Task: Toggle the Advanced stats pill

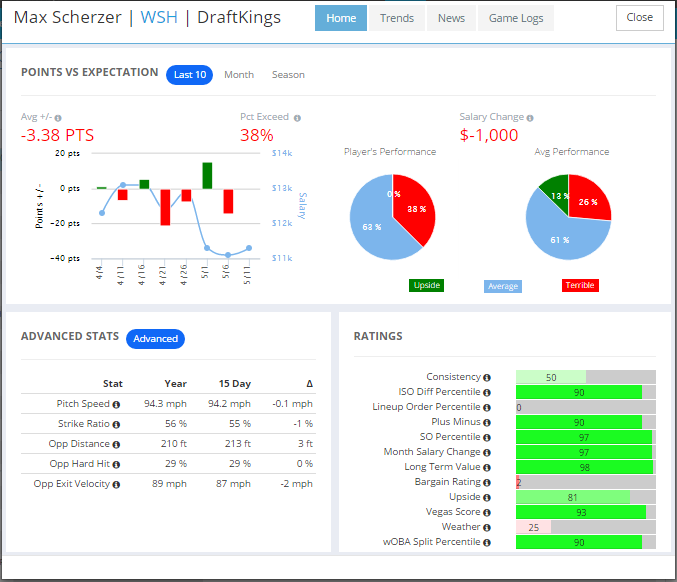Action: click(x=155, y=338)
